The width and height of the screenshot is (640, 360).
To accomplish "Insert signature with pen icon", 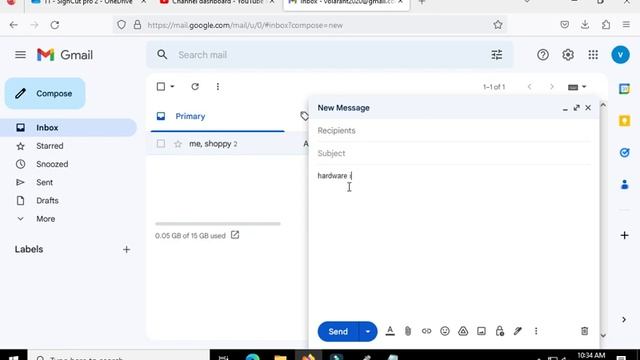I will [x=518, y=331].
